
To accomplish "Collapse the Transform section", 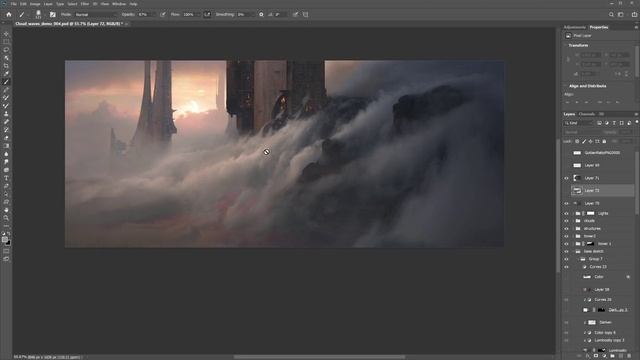I will (x=566, y=45).
